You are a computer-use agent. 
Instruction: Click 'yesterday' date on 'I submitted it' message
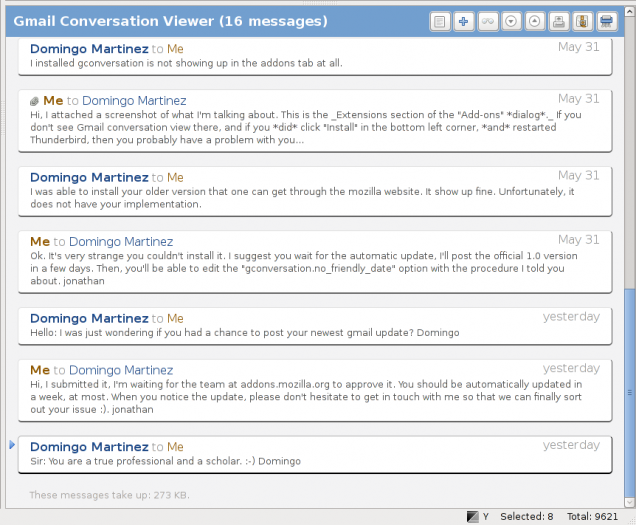coord(571,368)
